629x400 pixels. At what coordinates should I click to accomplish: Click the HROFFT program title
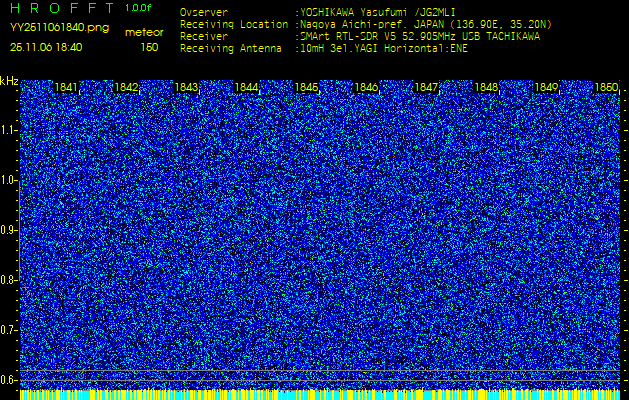point(62,8)
